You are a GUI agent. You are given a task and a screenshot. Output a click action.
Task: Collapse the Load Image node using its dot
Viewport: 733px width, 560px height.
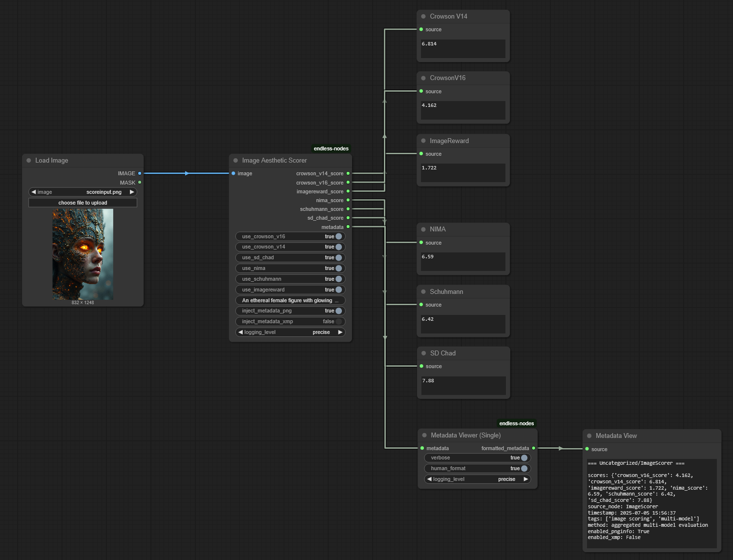point(29,160)
